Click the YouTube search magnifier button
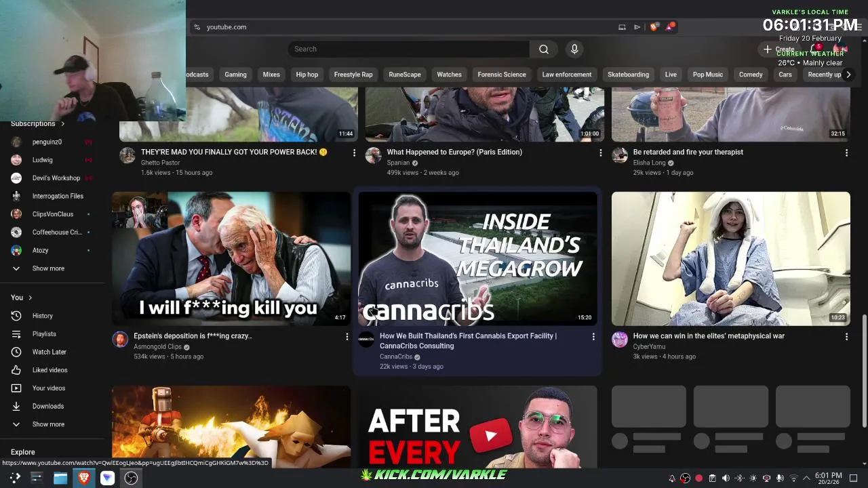 pyautogui.click(x=543, y=49)
